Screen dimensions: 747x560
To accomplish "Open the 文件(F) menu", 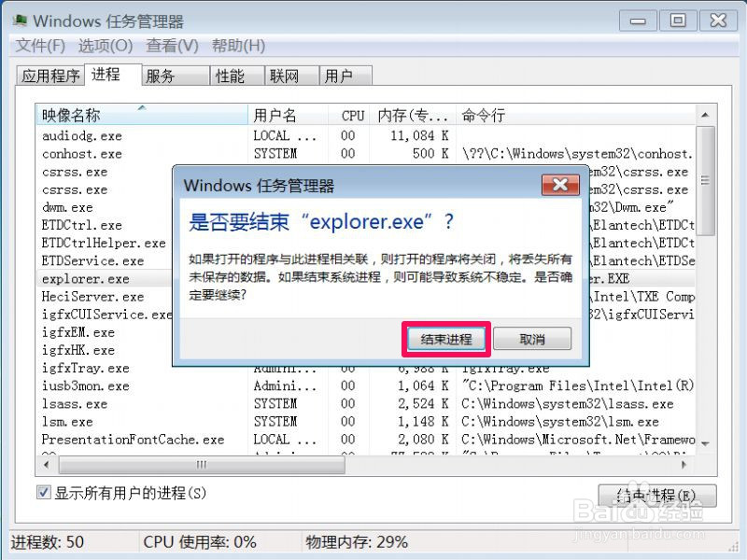I will 40,46.
